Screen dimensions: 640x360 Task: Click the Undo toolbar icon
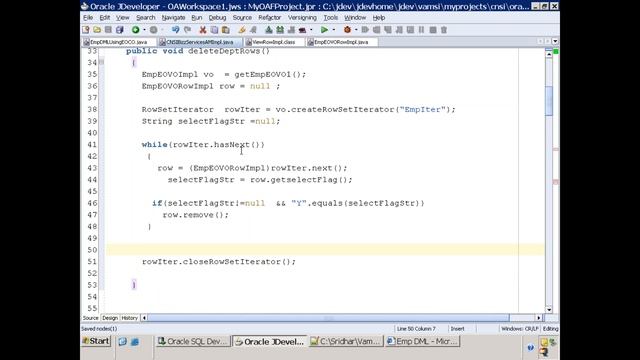click(x=176, y=30)
